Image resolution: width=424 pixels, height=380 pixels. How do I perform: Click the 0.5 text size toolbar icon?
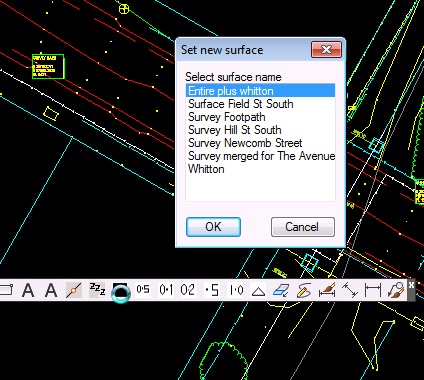(x=143, y=290)
